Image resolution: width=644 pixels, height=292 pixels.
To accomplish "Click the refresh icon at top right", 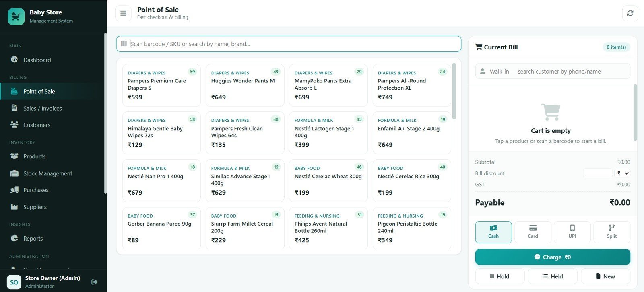I will 630,13.
